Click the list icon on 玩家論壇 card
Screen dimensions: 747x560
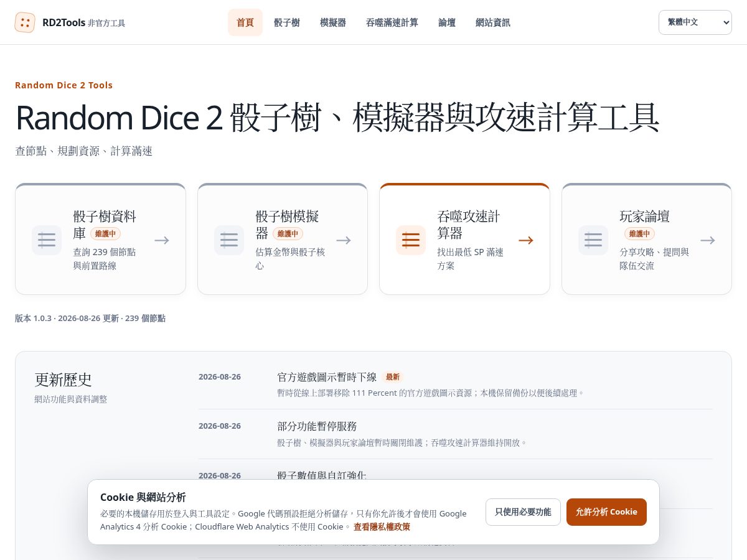[x=593, y=240]
